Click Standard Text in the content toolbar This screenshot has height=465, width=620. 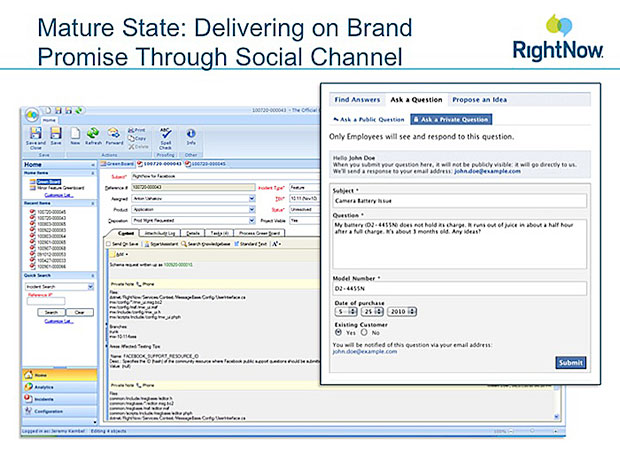250,244
